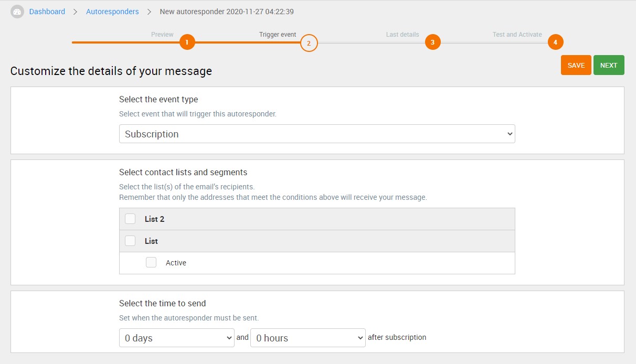Screen dimensions: 636x364
Task: Go to step 1 circle Preview
Action: click(x=187, y=42)
